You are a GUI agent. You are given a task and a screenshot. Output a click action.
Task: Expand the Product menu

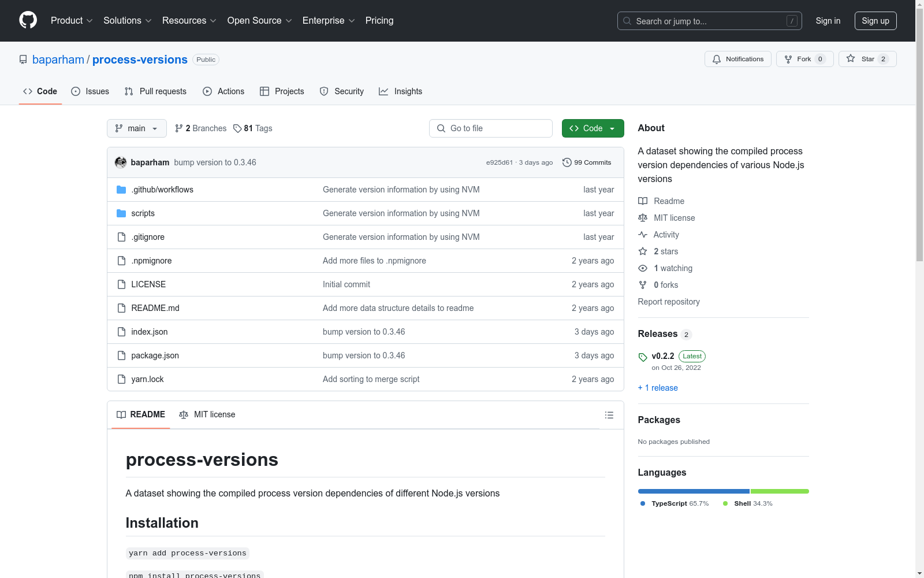[72, 20]
